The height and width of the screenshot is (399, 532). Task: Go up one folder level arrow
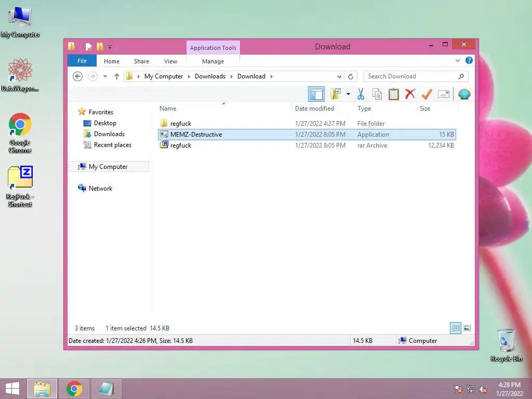[x=117, y=76]
